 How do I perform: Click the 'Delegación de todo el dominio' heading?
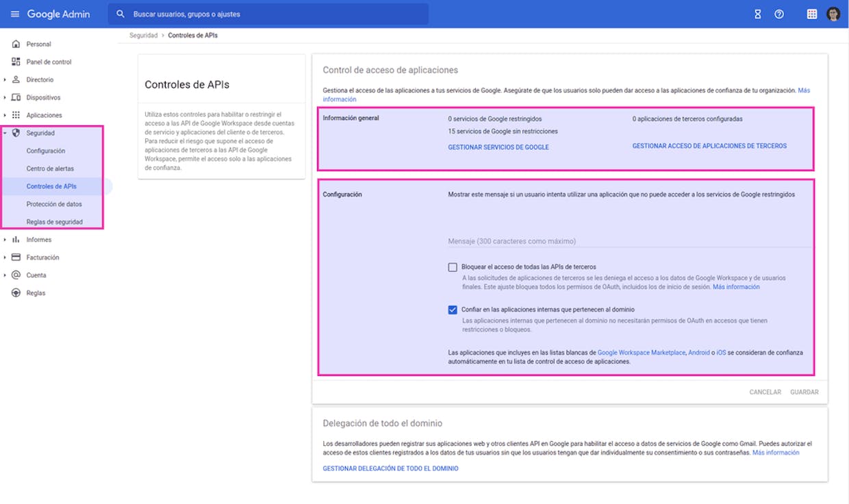[x=383, y=423]
